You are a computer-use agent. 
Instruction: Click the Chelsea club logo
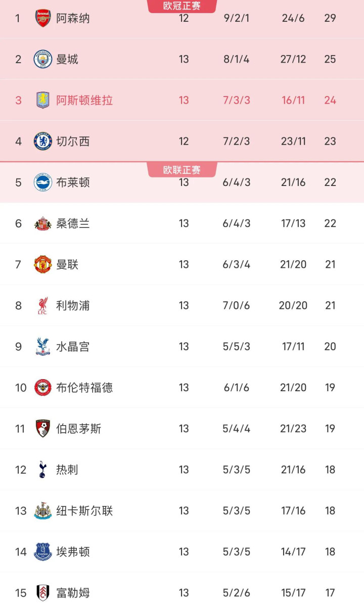pos(43,141)
